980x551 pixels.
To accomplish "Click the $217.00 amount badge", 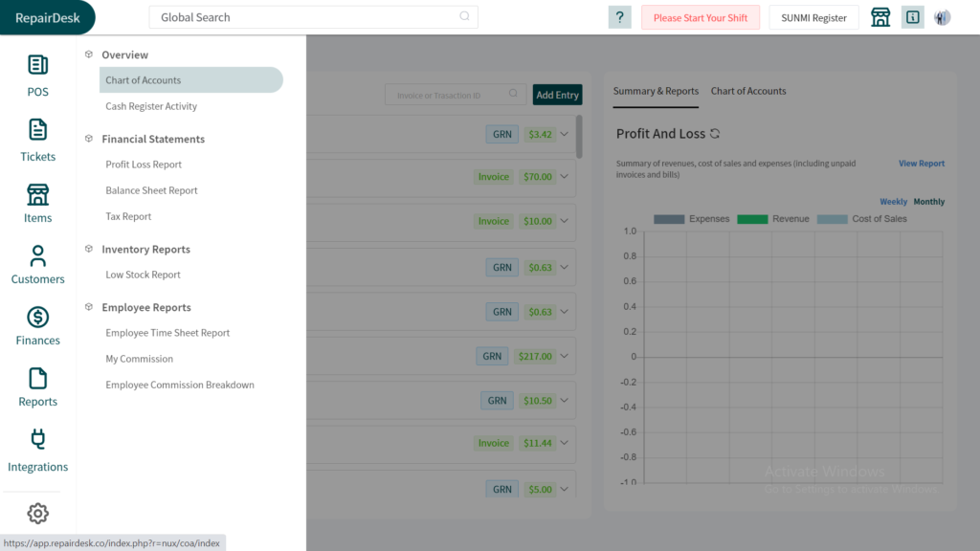I will coord(535,356).
